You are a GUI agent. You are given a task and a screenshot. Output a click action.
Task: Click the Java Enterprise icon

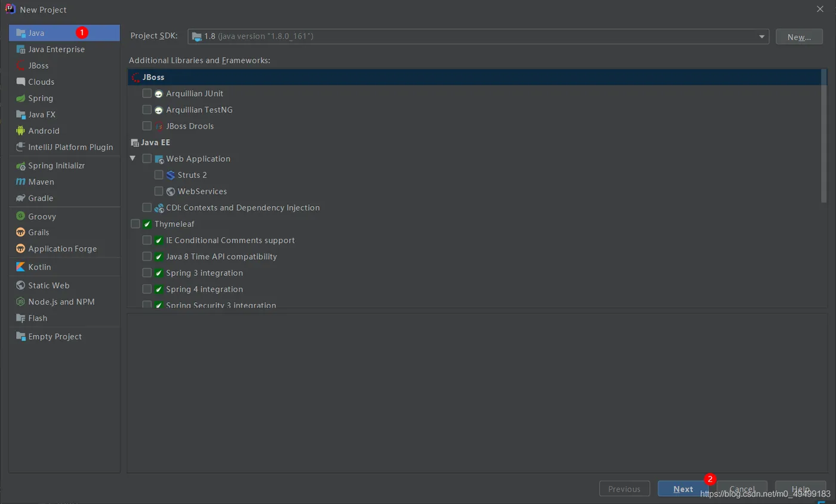coord(21,49)
